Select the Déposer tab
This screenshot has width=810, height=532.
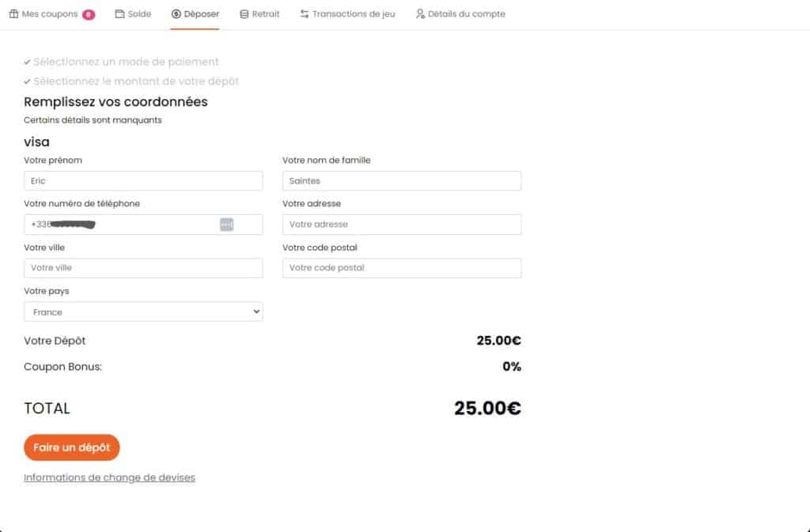195,14
